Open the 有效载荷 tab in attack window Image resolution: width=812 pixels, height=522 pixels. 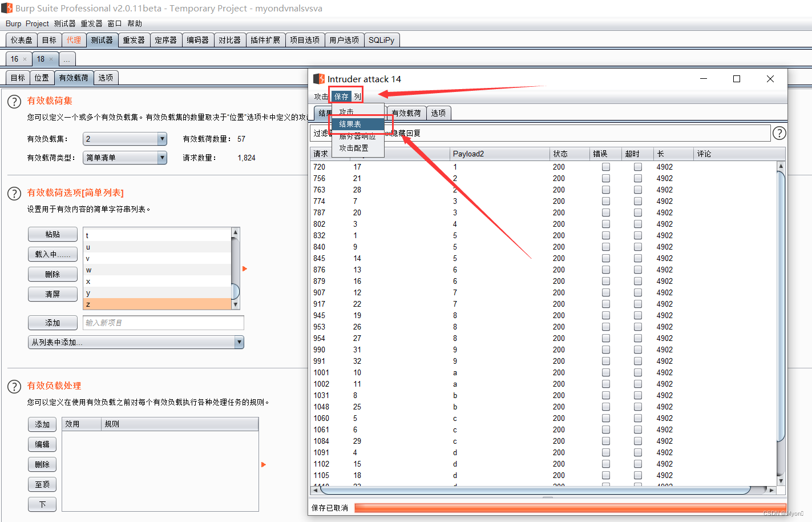click(x=406, y=113)
